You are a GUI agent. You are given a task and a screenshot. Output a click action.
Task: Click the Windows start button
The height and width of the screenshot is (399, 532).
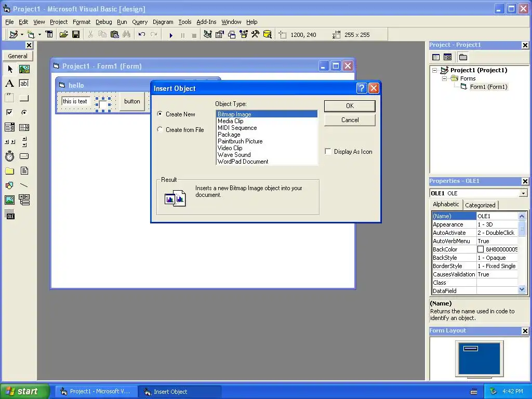24,391
